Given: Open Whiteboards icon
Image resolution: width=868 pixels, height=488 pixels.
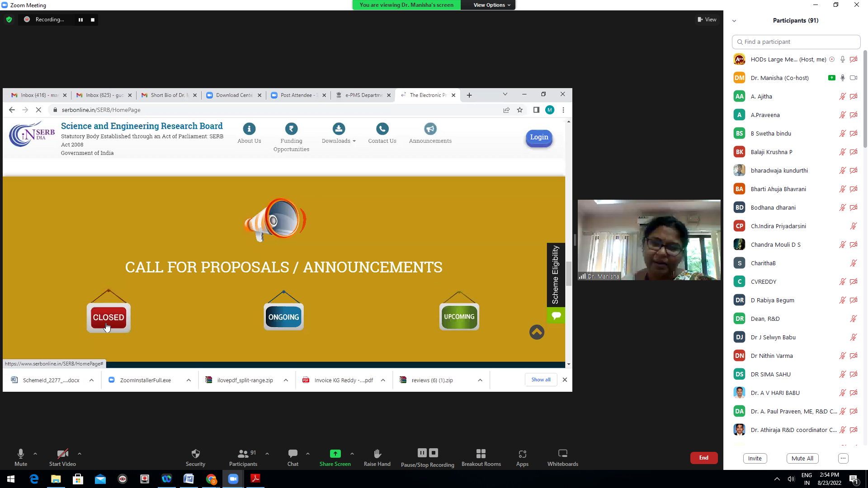Looking at the screenshot, I should point(563,453).
